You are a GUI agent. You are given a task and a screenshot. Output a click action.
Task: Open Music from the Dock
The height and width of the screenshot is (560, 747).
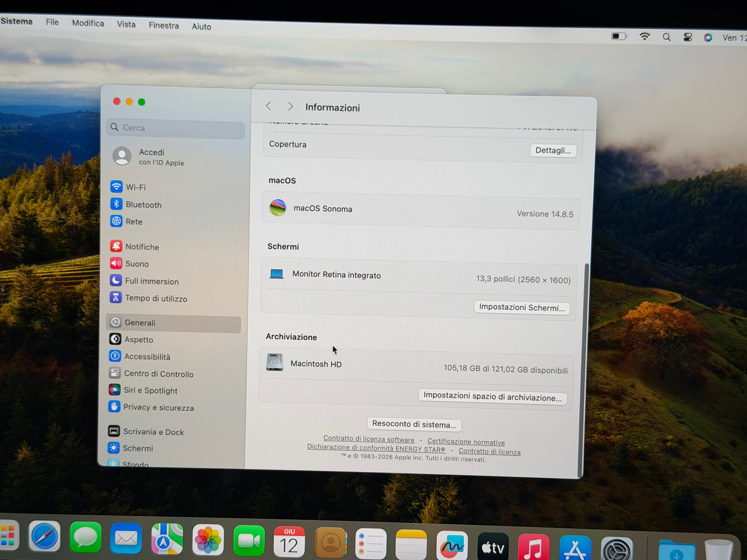point(533,548)
